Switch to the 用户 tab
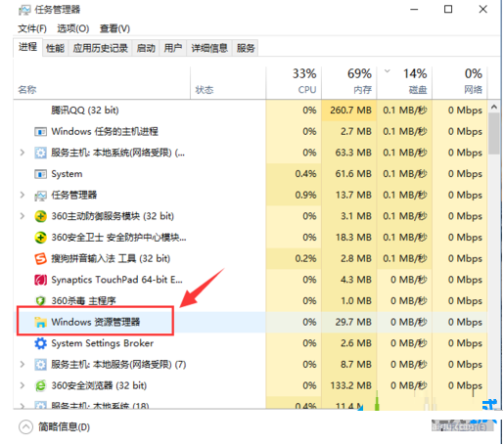 173,48
